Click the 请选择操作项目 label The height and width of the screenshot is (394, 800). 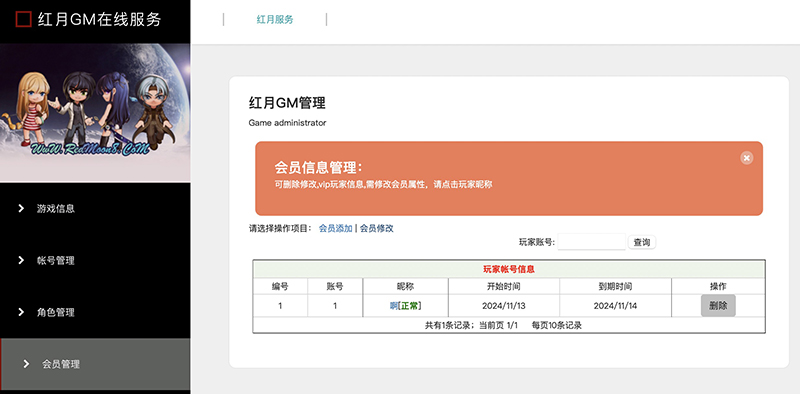pos(280,229)
